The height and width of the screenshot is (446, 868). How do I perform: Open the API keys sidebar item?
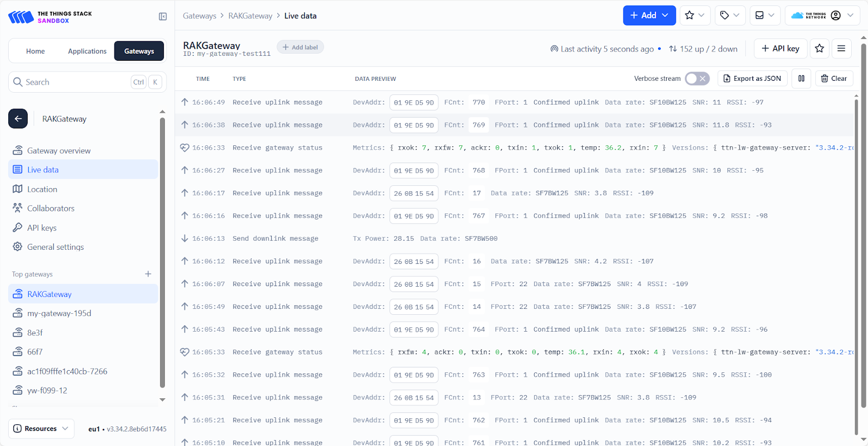(x=42, y=228)
